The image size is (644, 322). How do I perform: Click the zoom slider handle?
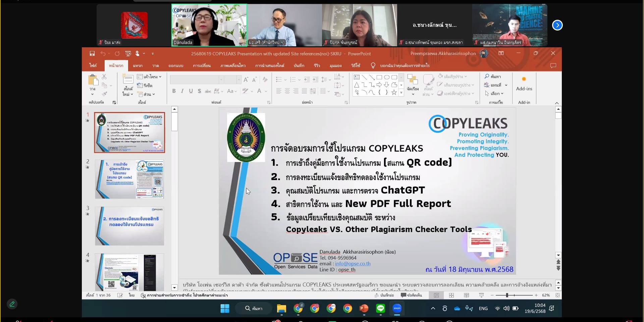(507, 295)
